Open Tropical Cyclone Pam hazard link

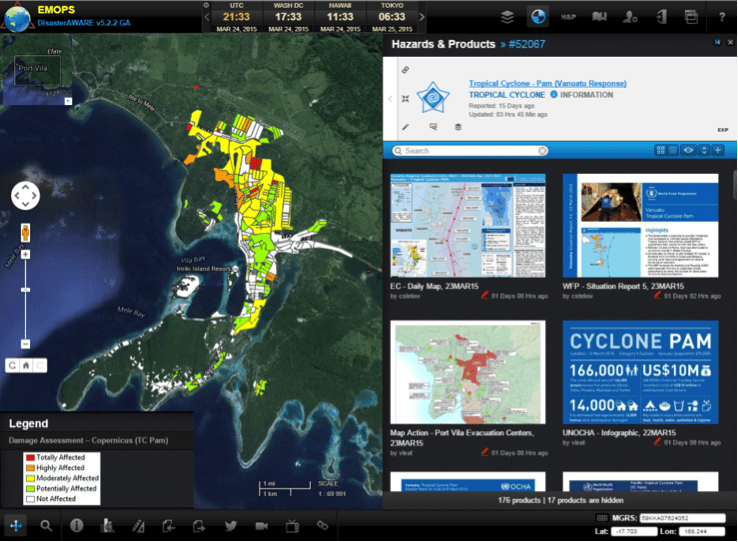(x=547, y=83)
